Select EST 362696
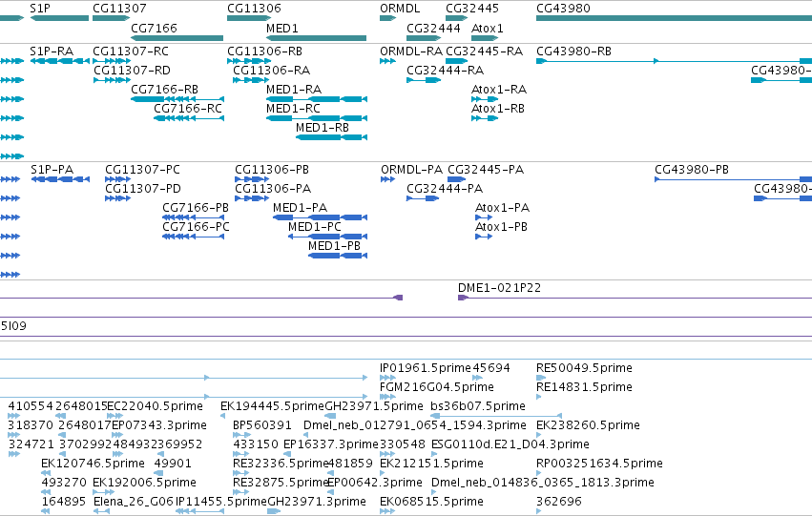 click(559, 502)
